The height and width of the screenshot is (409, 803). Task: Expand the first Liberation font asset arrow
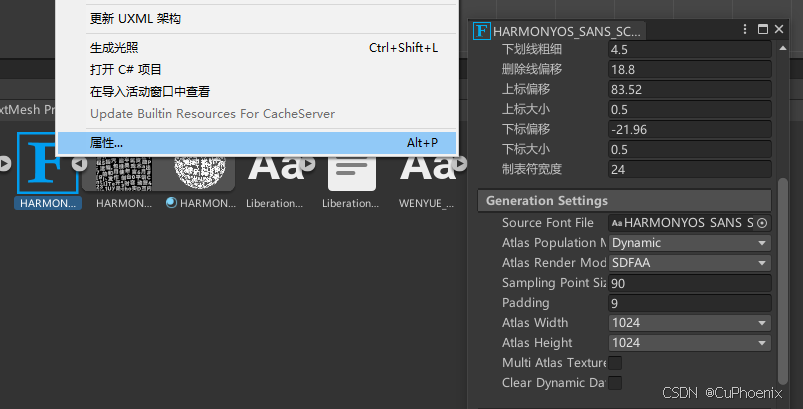(308, 164)
